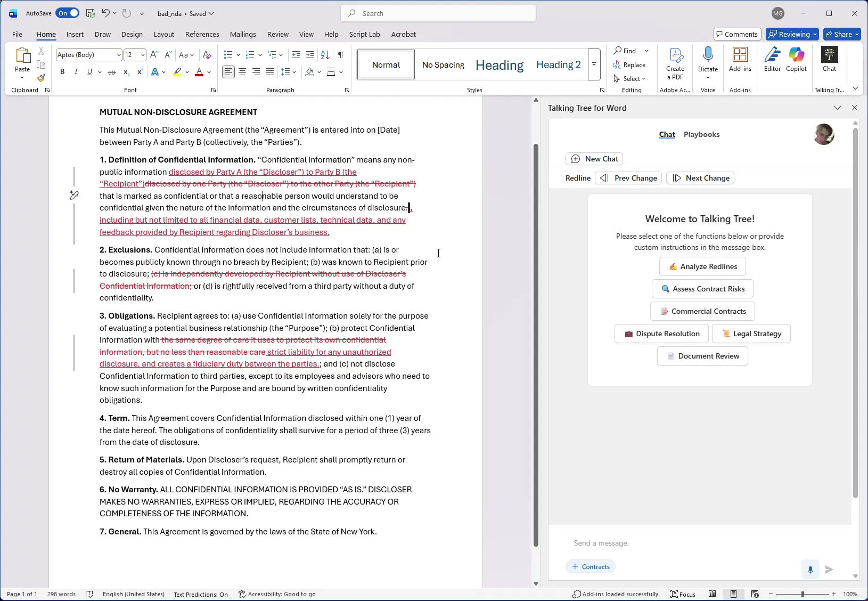Apply superscript formatting
Screen dimensions: 868x601
tap(140, 72)
